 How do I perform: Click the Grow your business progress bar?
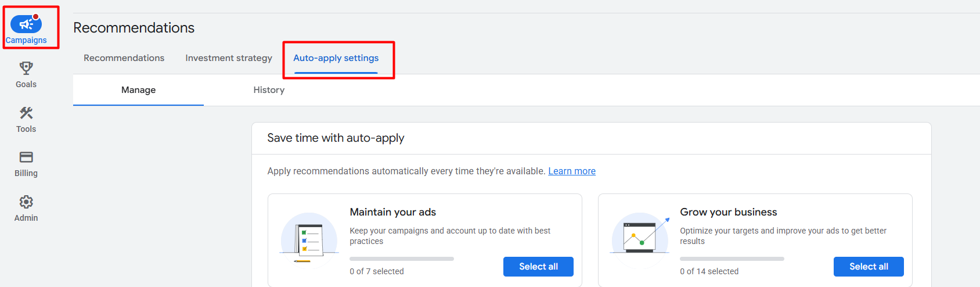click(732, 259)
